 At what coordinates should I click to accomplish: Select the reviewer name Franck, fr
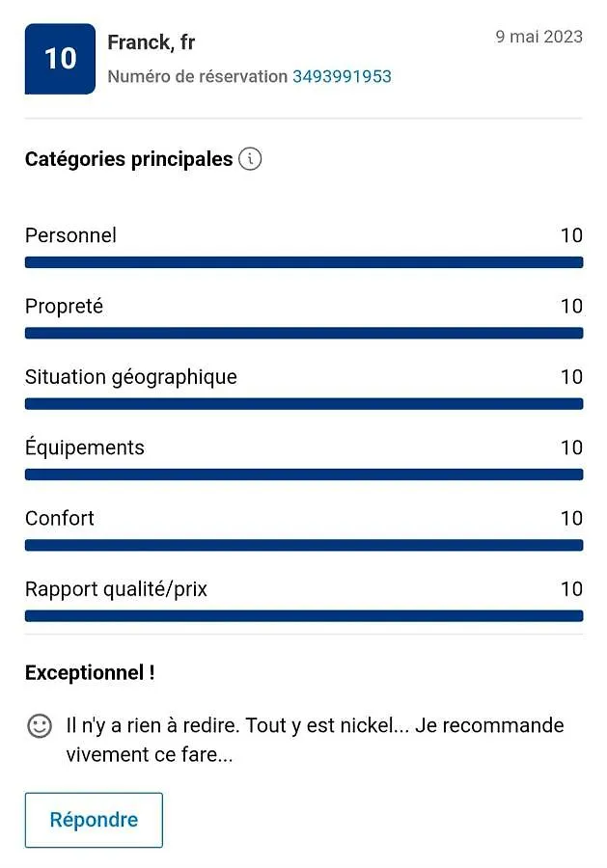[x=152, y=42]
